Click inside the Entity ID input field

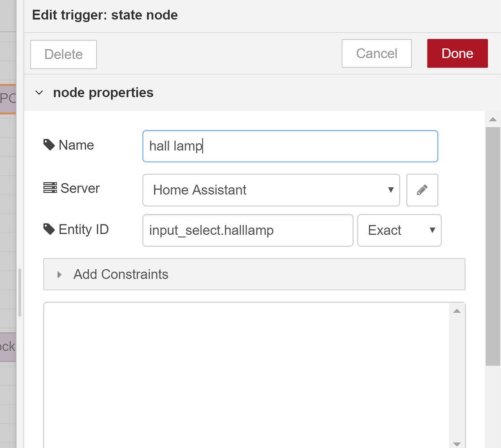tap(247, 230)
